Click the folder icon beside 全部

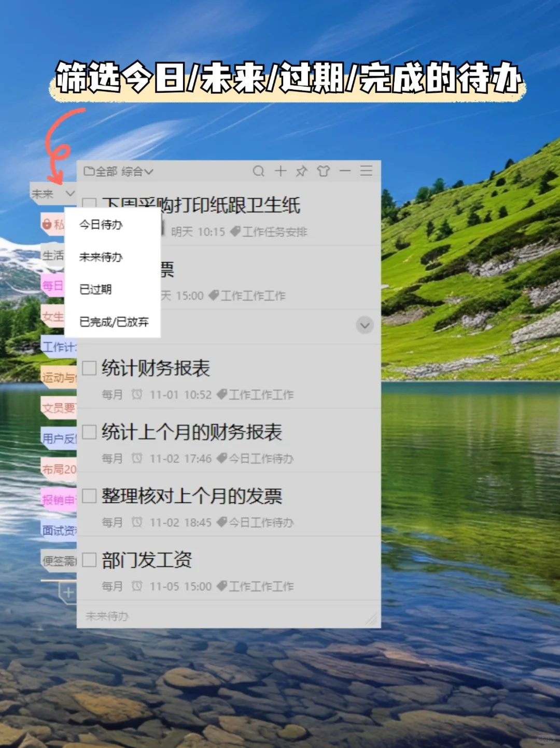88,171
